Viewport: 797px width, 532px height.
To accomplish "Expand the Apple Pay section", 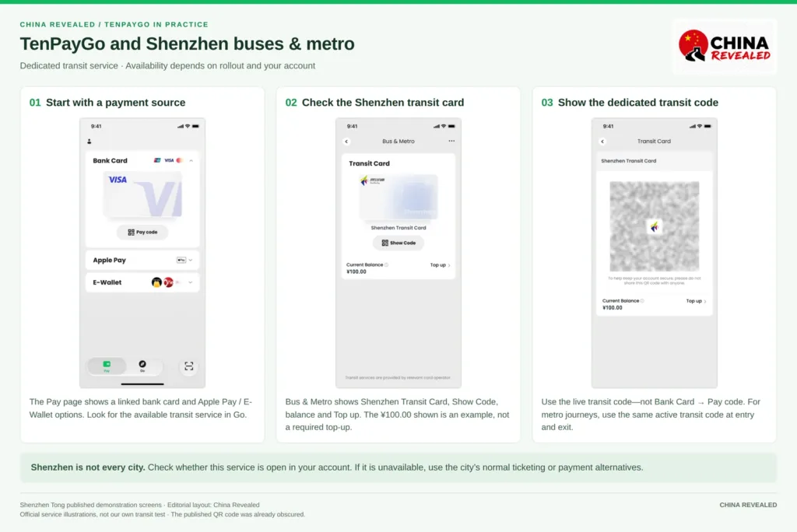I will (191, 260).
